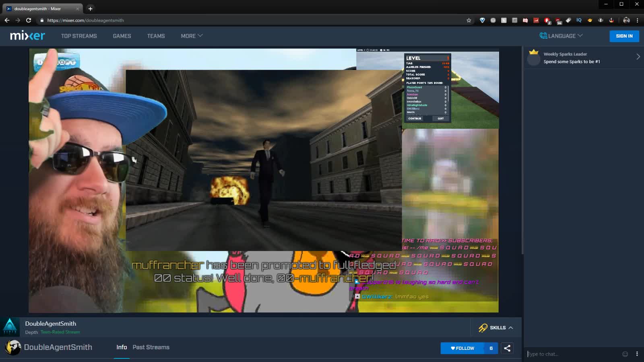
Task: Click the address bar URL
Action: tap(85, 20)
